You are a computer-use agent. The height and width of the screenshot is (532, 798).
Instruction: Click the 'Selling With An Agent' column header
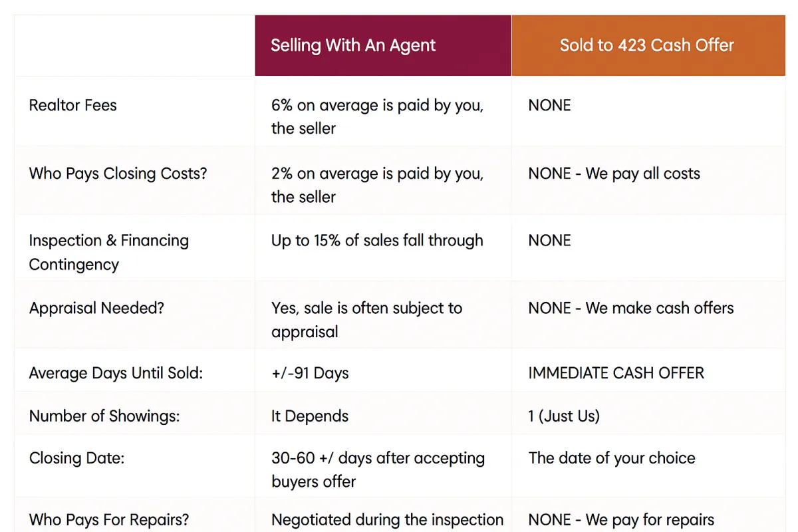point(383,45)
